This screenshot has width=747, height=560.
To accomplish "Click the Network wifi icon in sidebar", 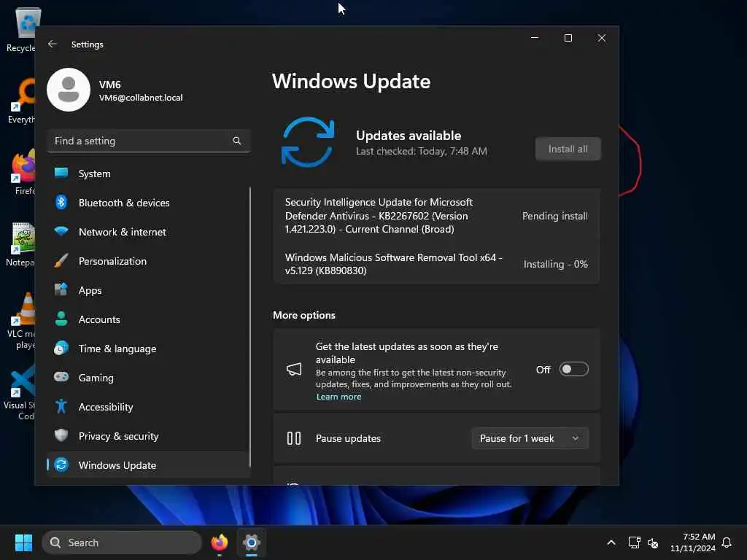I will (61, 231).
